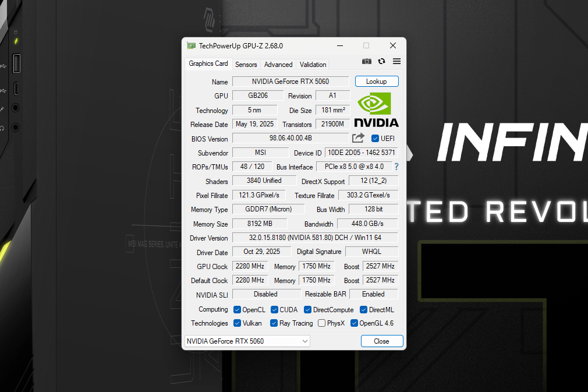The image size is (588, 392).
Task: Open the camera menu for validation screenshot
Action: (x=366, y=61)
